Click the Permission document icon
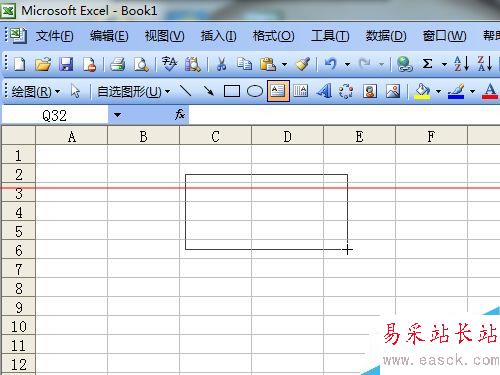Viewport: 500px width, 375px height. coord(90,64)
